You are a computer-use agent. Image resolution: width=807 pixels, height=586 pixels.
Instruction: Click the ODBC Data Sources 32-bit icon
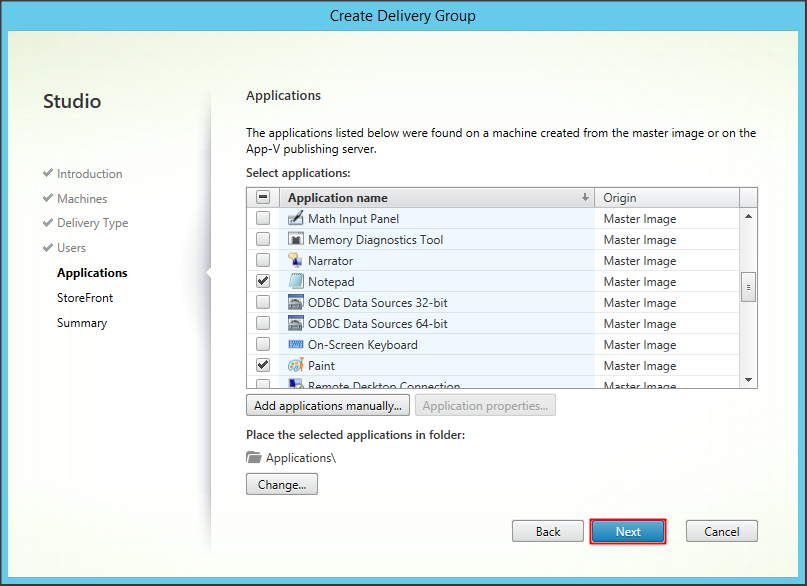click(296, 303)
